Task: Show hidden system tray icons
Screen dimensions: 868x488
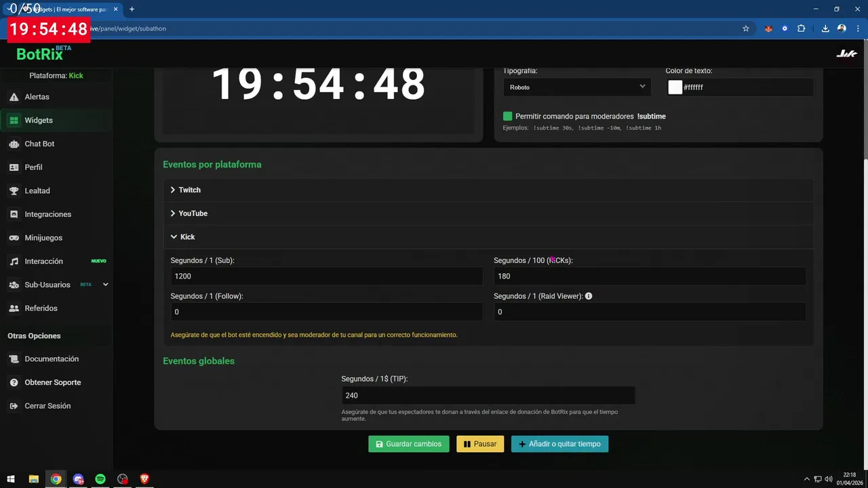Action: click(x=806, y=479)
